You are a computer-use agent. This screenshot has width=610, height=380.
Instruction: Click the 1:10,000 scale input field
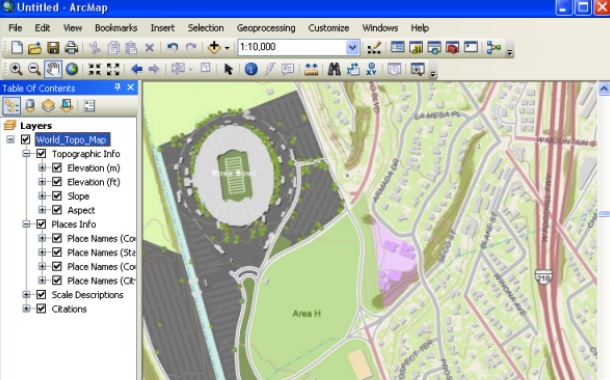[x=292, y=47]
